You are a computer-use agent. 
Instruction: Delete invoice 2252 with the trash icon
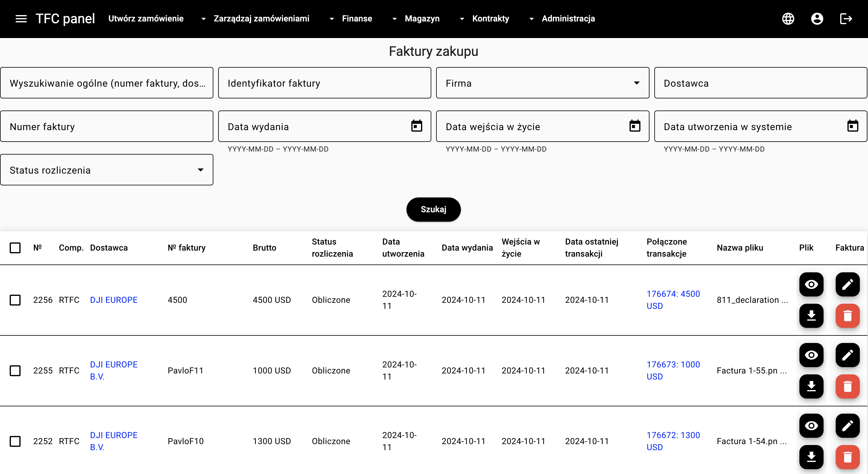pyautogui.click(x=847, y=457)
